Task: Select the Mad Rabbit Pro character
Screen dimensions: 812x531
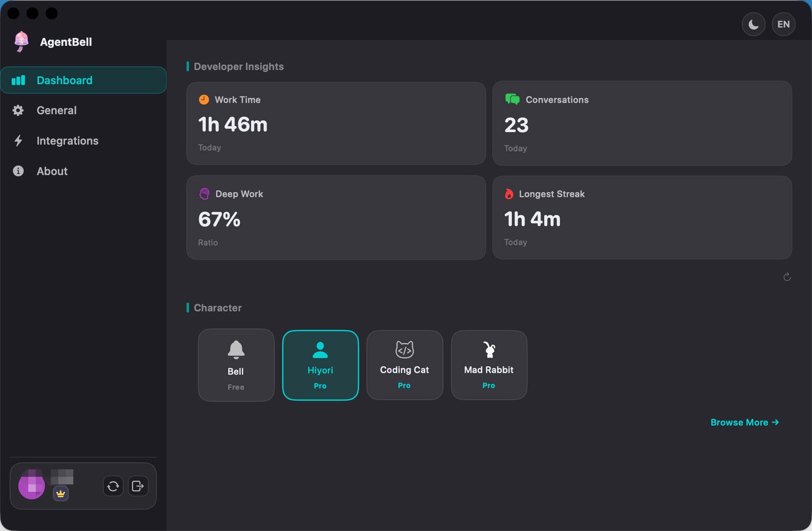Action: 488,365
